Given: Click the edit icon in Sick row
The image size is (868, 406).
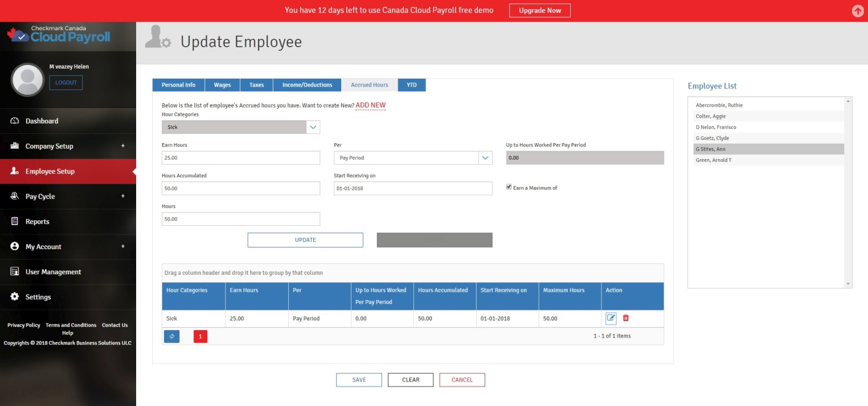Looking at the screenshot, I should [611, 318].
